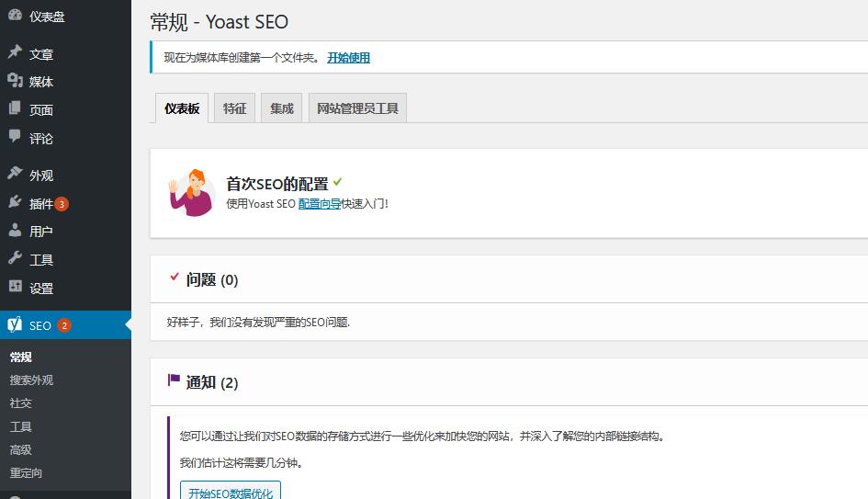Click the 外观 paintbrush icon
The width and height of the screenshot is (868, 499).
click(15, 175)
